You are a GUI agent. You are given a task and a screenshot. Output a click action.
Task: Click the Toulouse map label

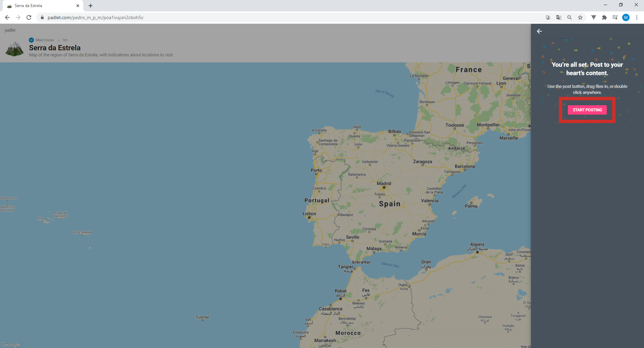coord(455,125)
